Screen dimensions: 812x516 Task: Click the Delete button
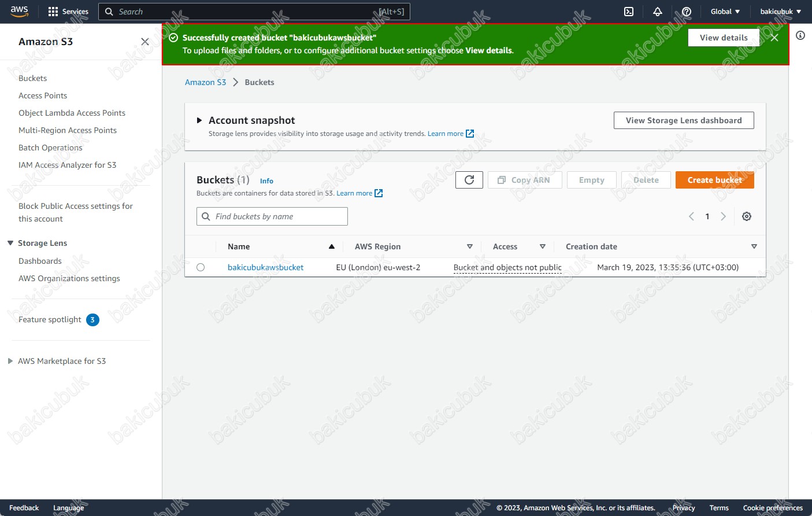click(x=646, y=180)
